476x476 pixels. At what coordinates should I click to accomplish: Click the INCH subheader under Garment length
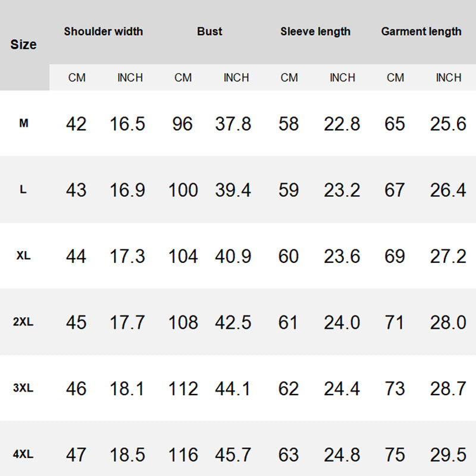449,77
